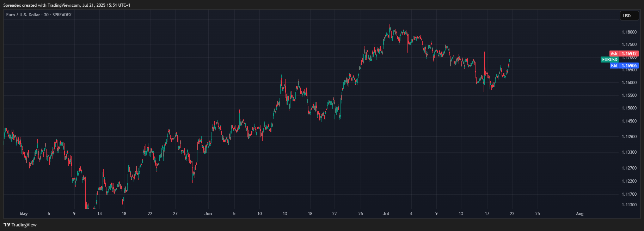644x231 pixels.
Task: Click the 1.13300 price axis label
Action: tap(629, 152)
